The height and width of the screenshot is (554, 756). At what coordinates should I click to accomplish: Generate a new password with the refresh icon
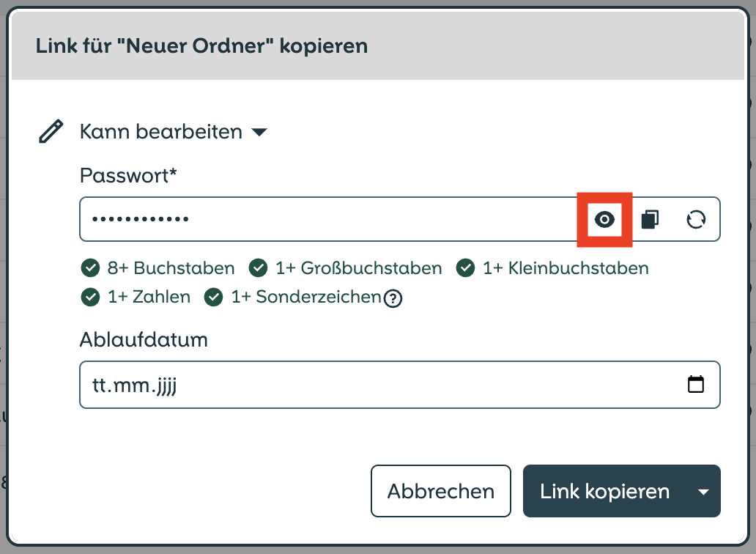coord(696,219)
